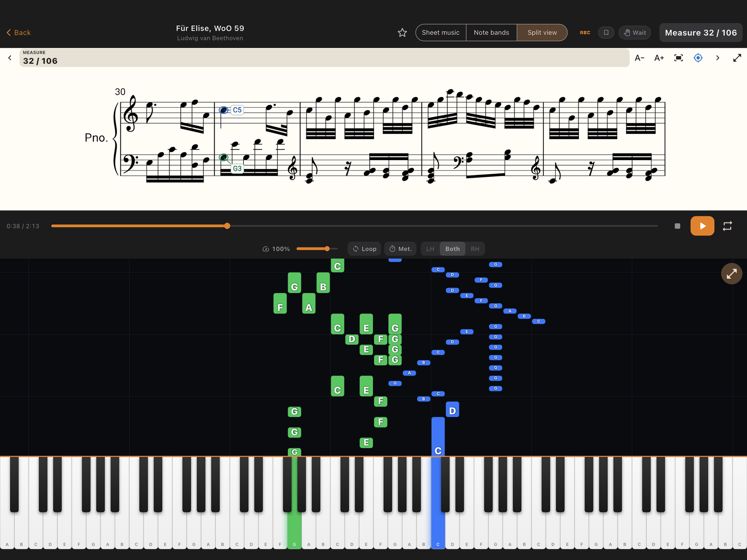Image resolution: width=747 pixels, height=560 pixels.
Task: Toggle the Met. metronome button
Action: [x=401, y=249]
